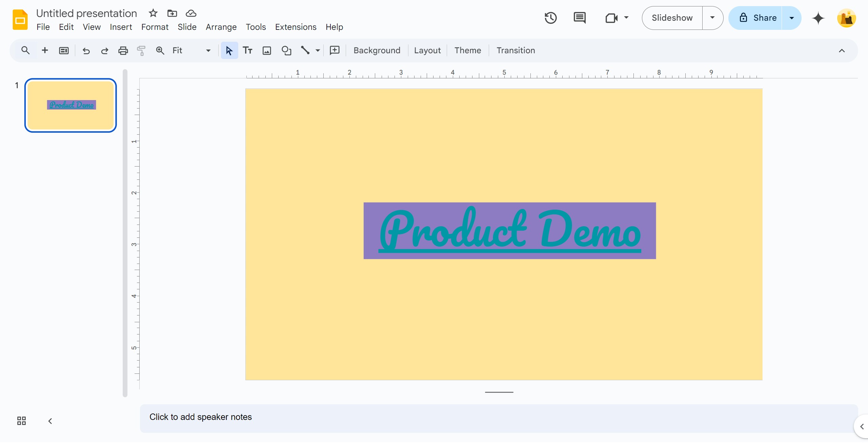
Task: Toggle grid view at bottom left
Action: coord(21,421)
